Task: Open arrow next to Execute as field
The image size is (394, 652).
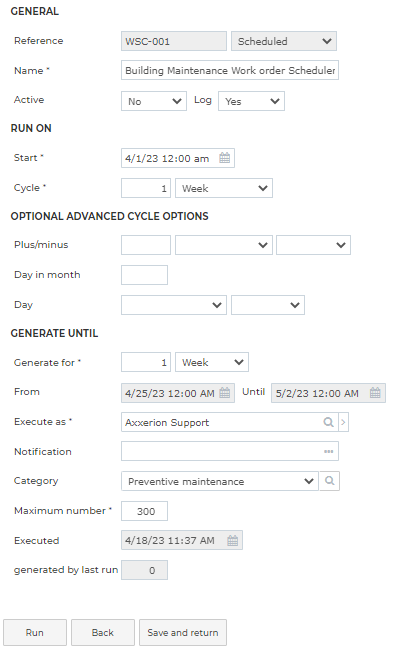Action: tap(343, 422)
